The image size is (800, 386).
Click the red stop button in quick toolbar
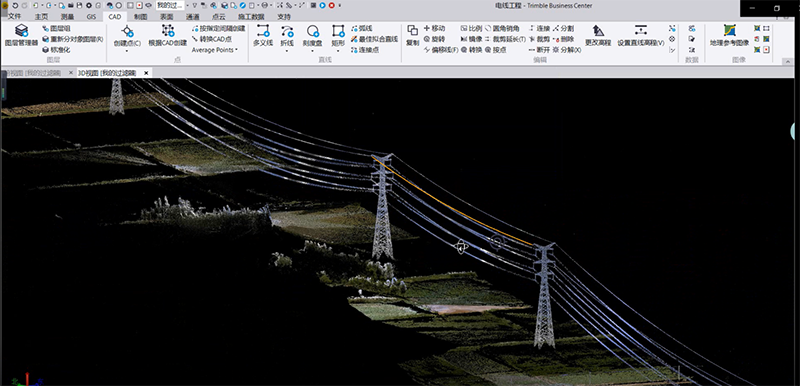pyautogui.click(x=332, y=6)
